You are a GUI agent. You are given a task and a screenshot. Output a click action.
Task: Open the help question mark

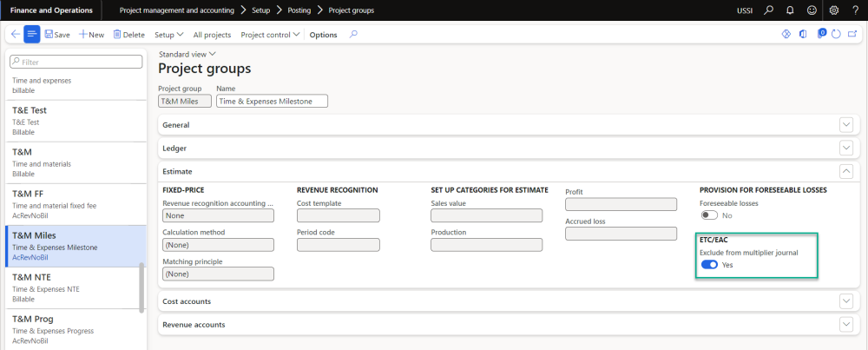855,10
